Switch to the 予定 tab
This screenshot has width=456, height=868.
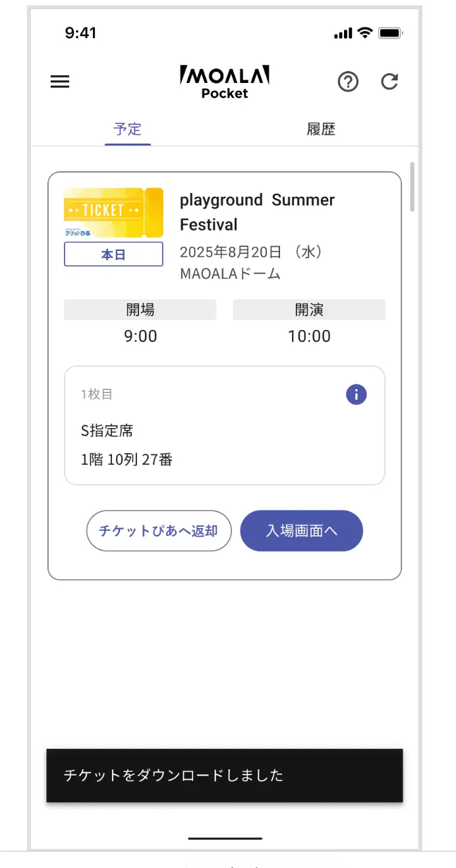click(x=127, y=129)
